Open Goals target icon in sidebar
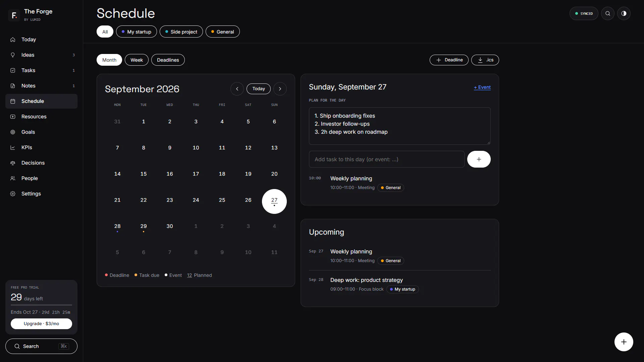Image resolution: width=644 pixels, height=362 pixels. tap(13, 132)
